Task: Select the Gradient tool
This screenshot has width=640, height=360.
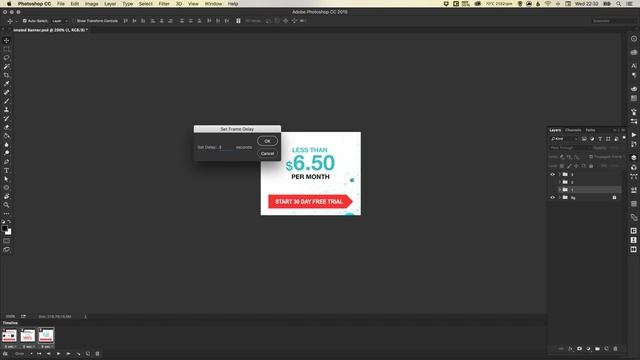Action: click(7, 136)
